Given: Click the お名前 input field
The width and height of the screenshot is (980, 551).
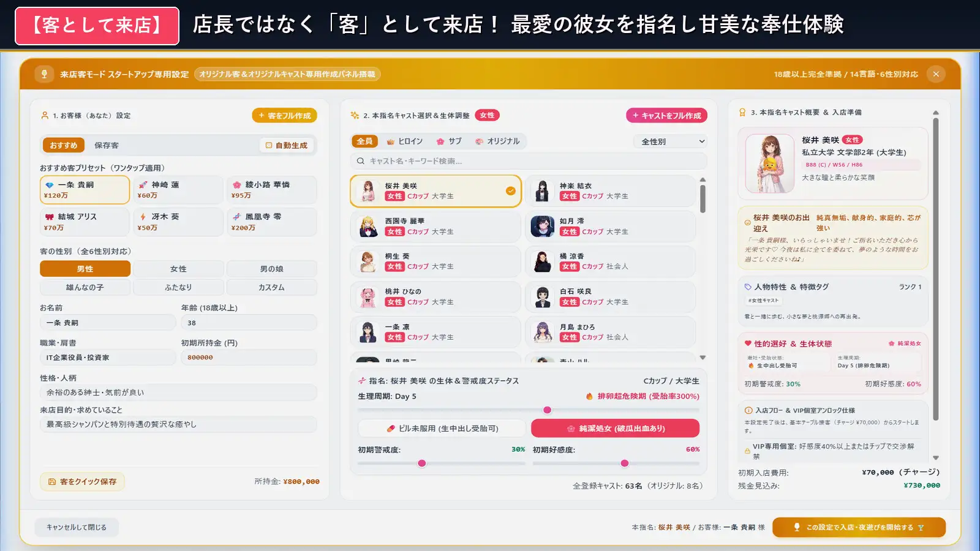Looking at the screenshot, I should (108, 323).
